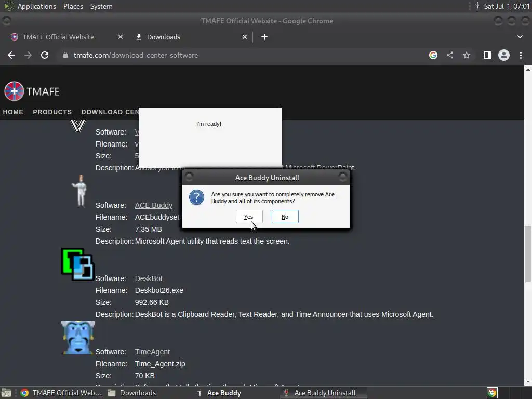Viewport: 532px width, 399px height.
Task: Click page vertical scrollbar thumb
Action: pyautogui.click(x=528, y=254)
